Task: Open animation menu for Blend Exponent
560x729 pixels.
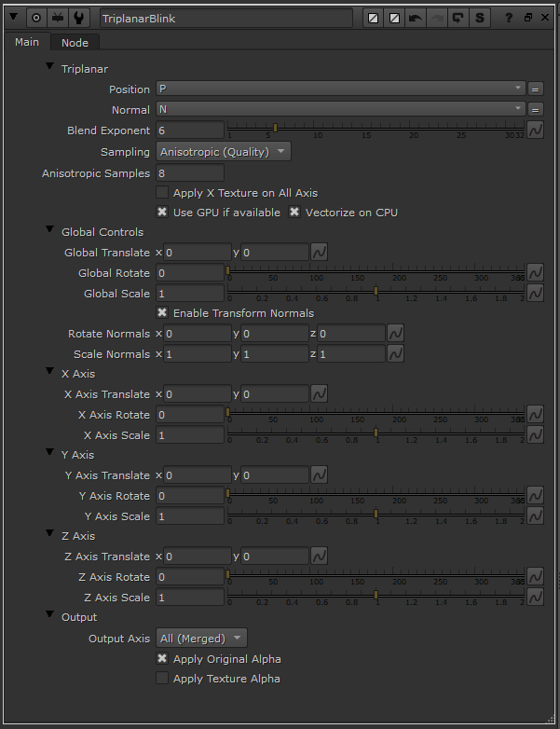Action: (x=536, y=131)
